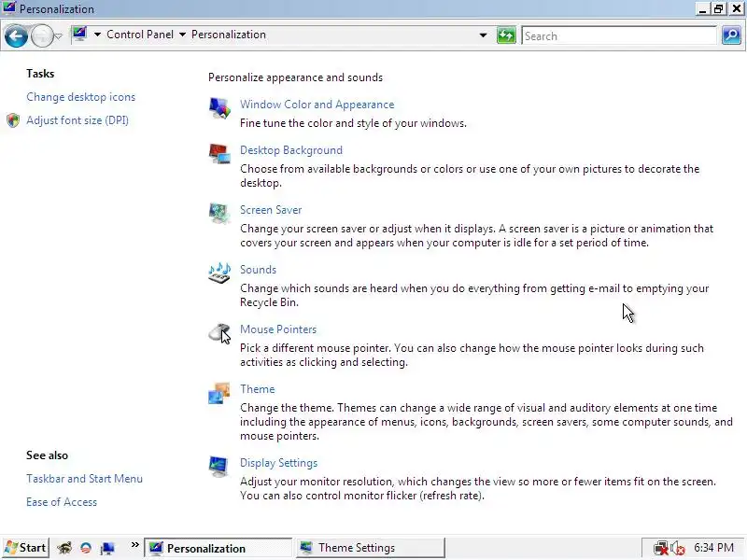Click Change desktop icons task link
Screen dimensions: 747x560
click(x=81, y=97)
